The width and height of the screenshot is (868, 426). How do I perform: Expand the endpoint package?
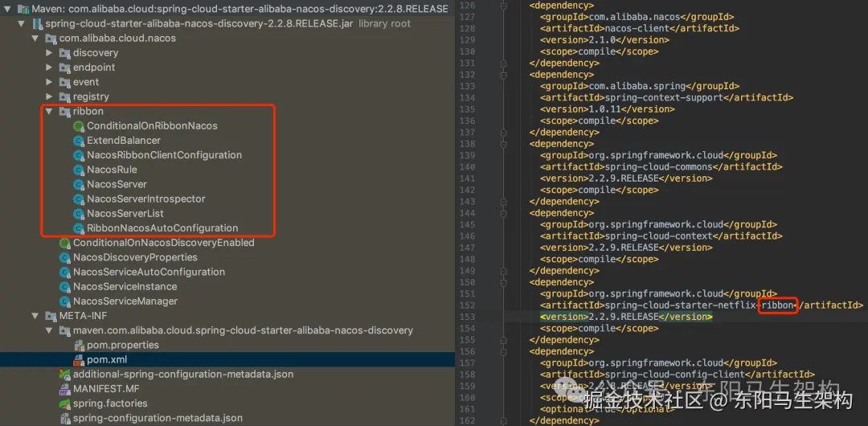49,67
